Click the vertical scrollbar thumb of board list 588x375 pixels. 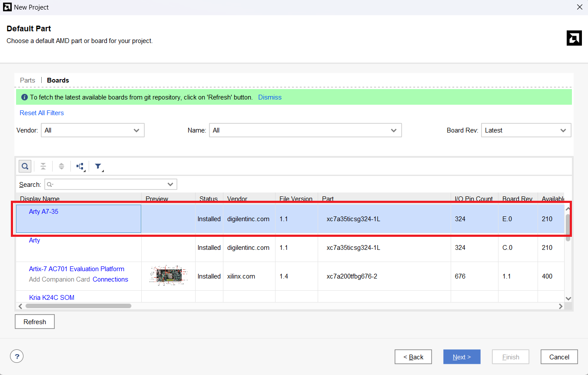pyautogui.click(x=568, y=227)
